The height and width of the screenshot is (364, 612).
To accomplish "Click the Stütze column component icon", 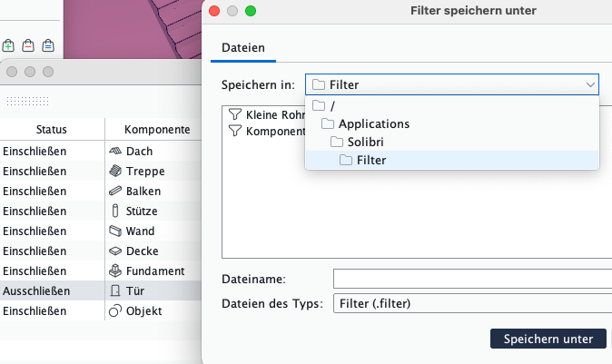I will (115, 211).
